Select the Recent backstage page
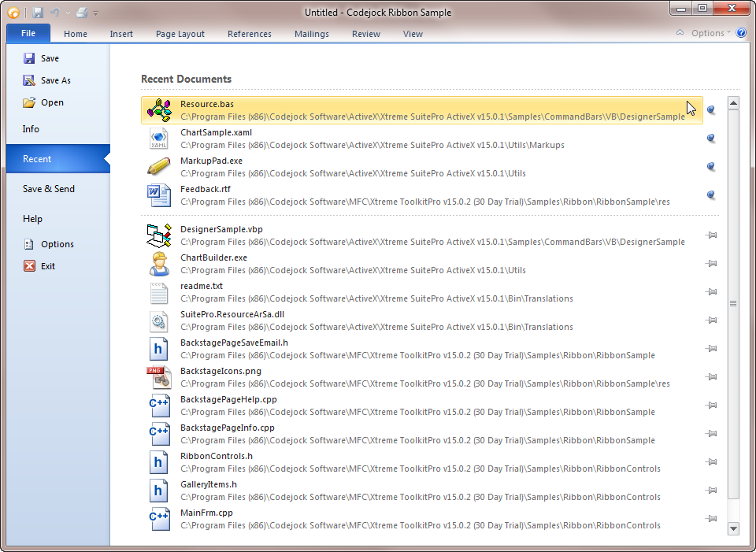 tap(57, 158)
